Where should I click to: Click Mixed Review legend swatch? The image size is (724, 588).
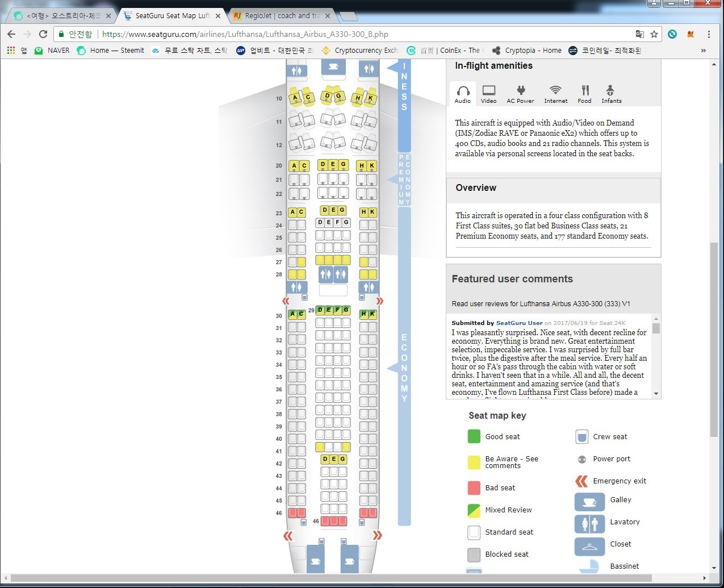474,510
